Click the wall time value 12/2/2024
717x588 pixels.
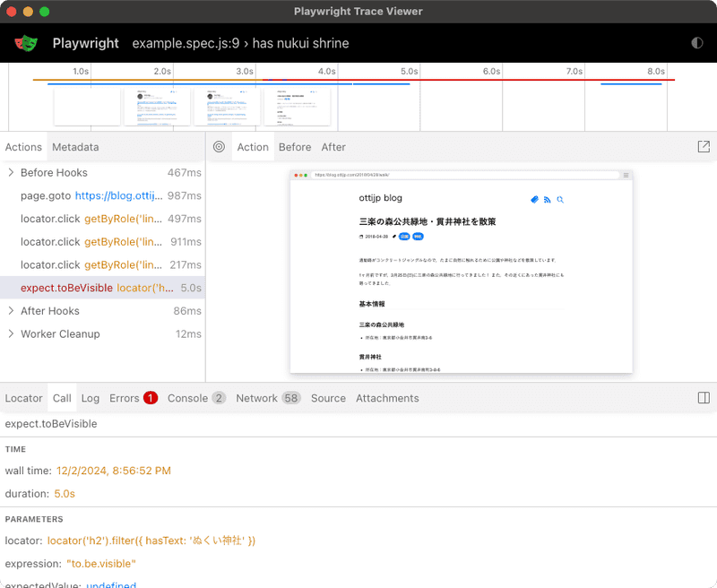(x=114, y=471)
